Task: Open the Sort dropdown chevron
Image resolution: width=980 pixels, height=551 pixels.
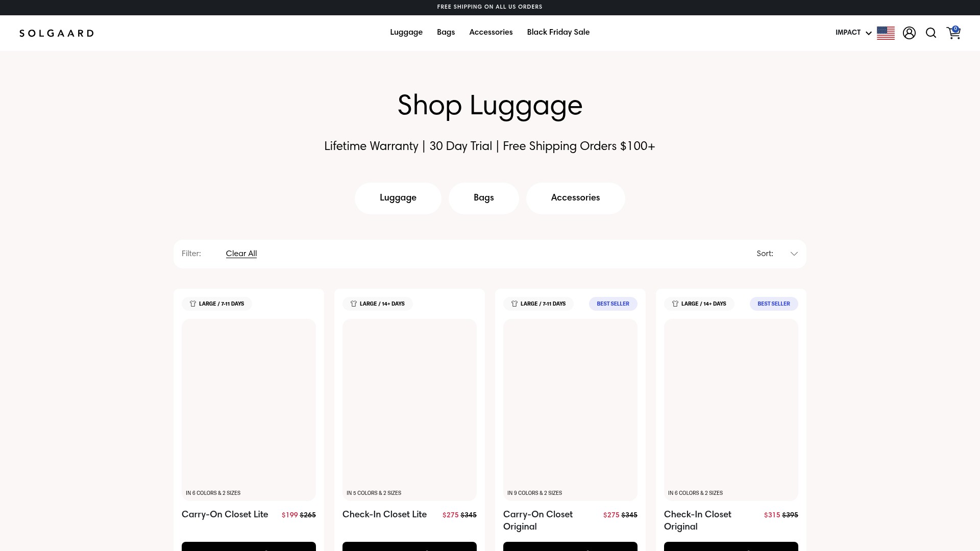Action: pyautogui.click(x=794, y=254)
